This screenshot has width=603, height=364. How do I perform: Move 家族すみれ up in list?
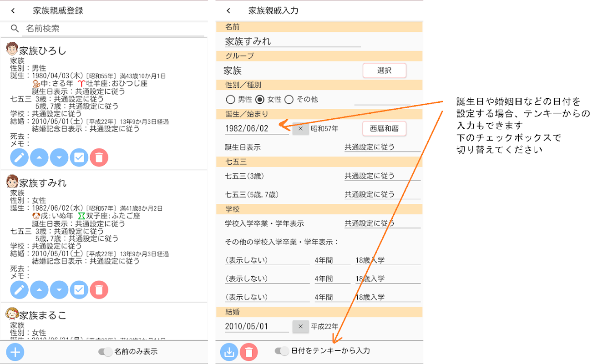click(39, 289)
